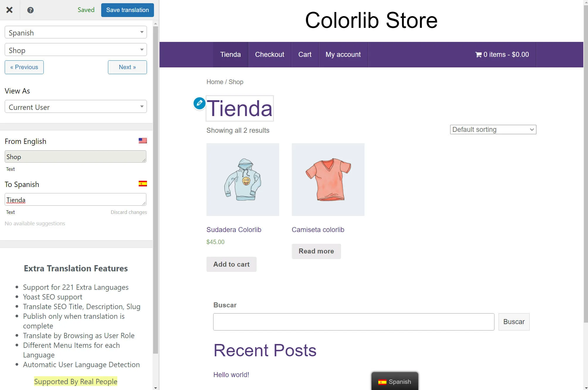Viewport: 588px width, 390px height.
Task: Click the close/X icon to exit
Action: tap(9, 10)
